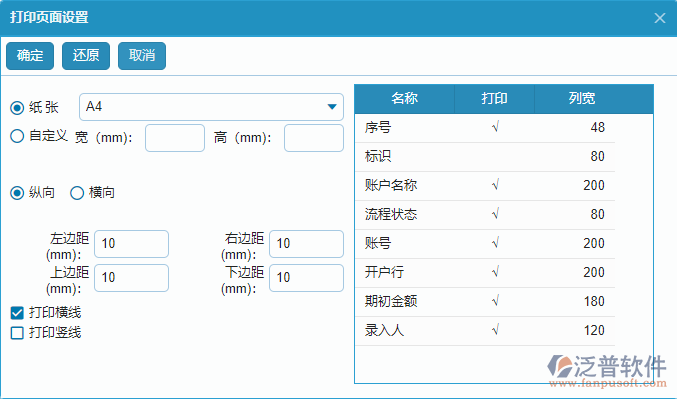Toggle print checkmark for 期初金额 row
Viewport: 677px width, 399px height.
click(x=495, y=301)
